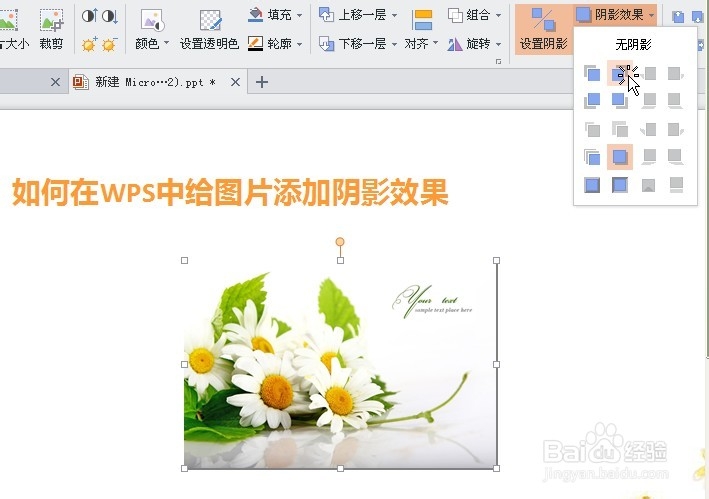Select blue bevel shadow row five, first column
This screenshot has height=499, width=709.
pyautogui.click(x=592, y=185)
